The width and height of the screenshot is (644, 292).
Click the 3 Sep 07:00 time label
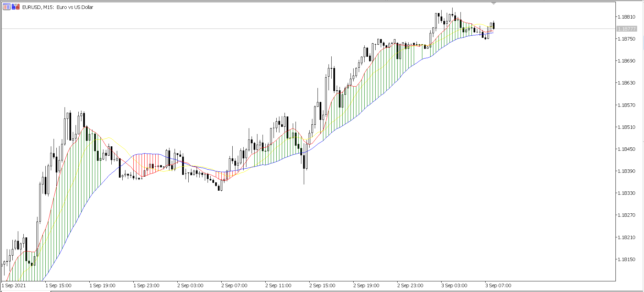coord(498,285)
